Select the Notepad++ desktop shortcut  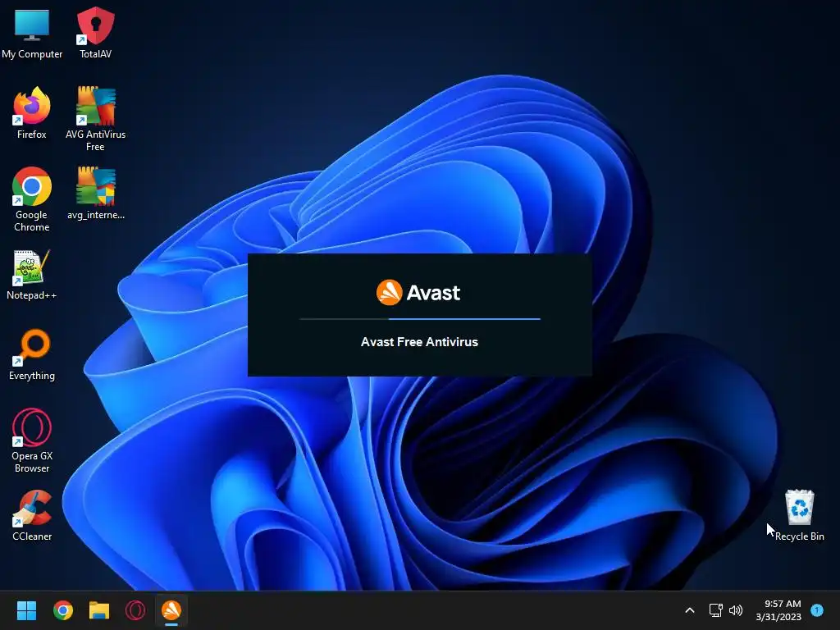coord(32,275)
